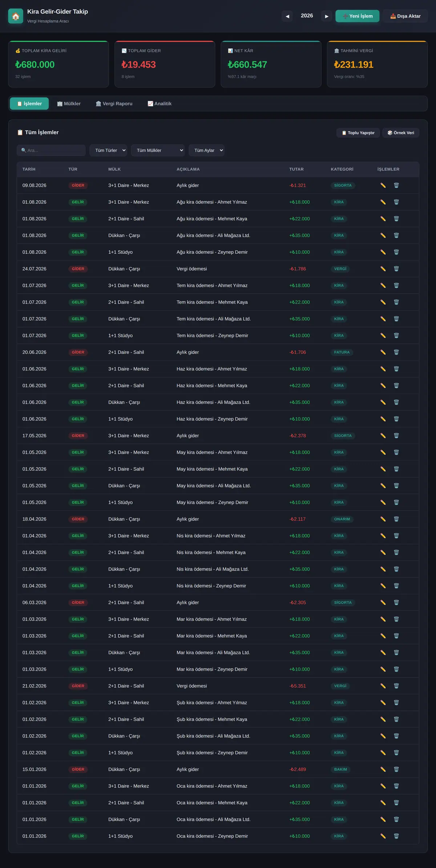Click the TUTAR column header

click(x=296, y=169)
